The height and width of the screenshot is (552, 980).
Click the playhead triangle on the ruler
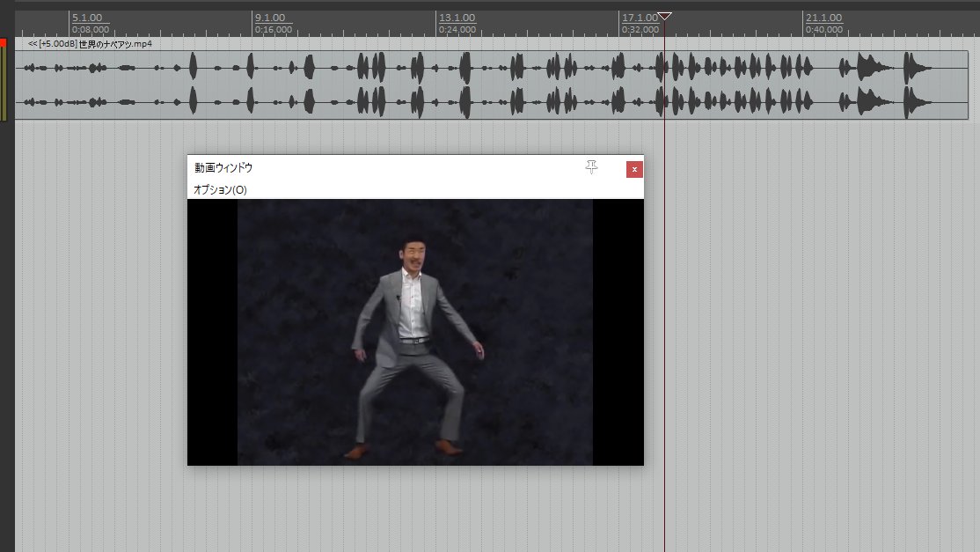tap(665, 16)
